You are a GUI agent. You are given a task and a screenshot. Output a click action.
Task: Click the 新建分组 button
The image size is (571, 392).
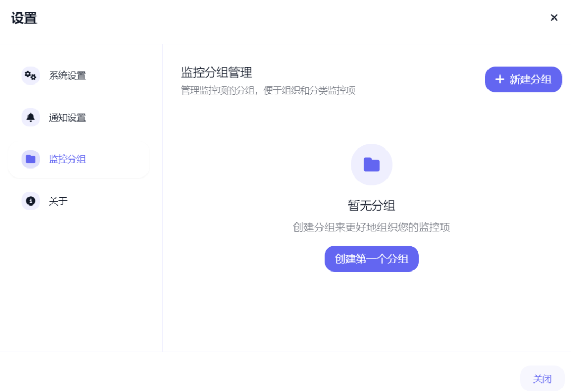tap(523, 79)
